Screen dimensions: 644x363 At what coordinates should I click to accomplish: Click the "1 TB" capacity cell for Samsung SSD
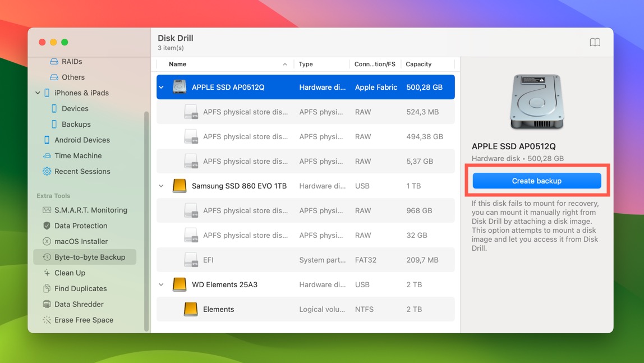click(413, 186)
